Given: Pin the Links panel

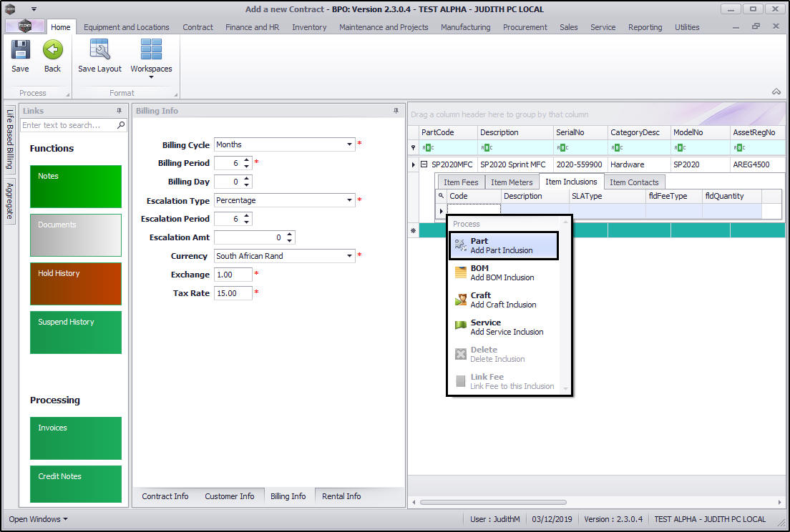Looking at the screenshot, I should coord(119,111).
